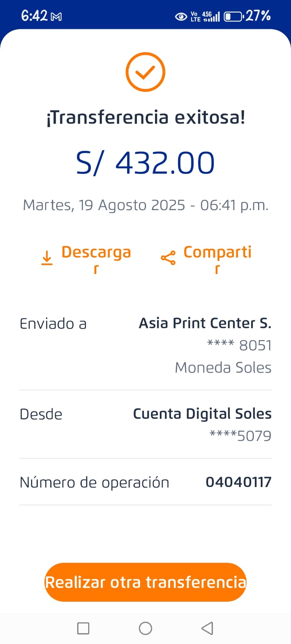Tap the S/ 432.00 amount
This screenshot has width=291, height=644.
[145, 163]
